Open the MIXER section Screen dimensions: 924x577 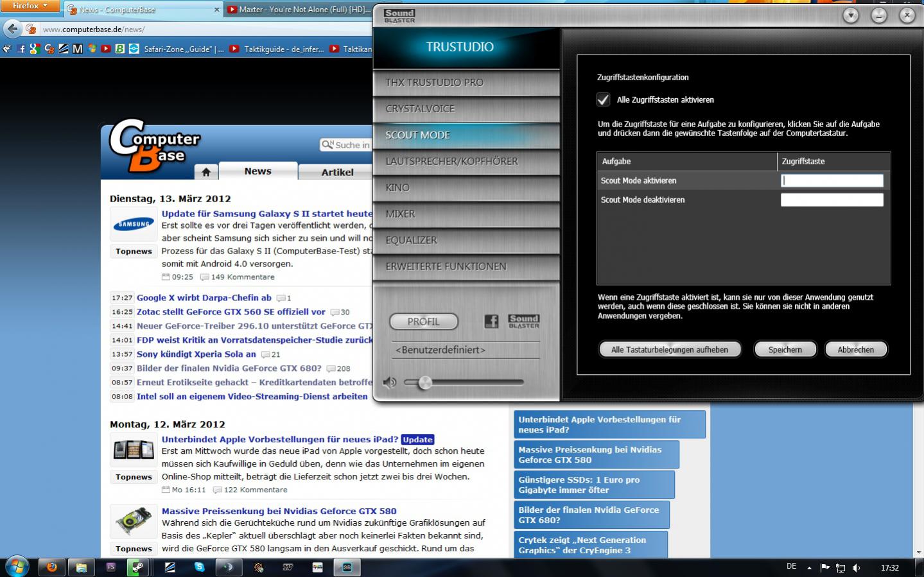point(466,214)
